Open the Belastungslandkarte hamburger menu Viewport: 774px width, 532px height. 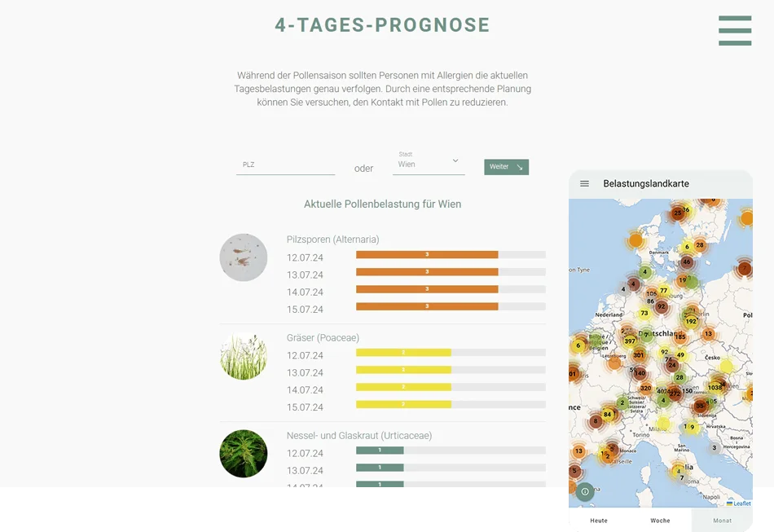[x=584, y=184]
